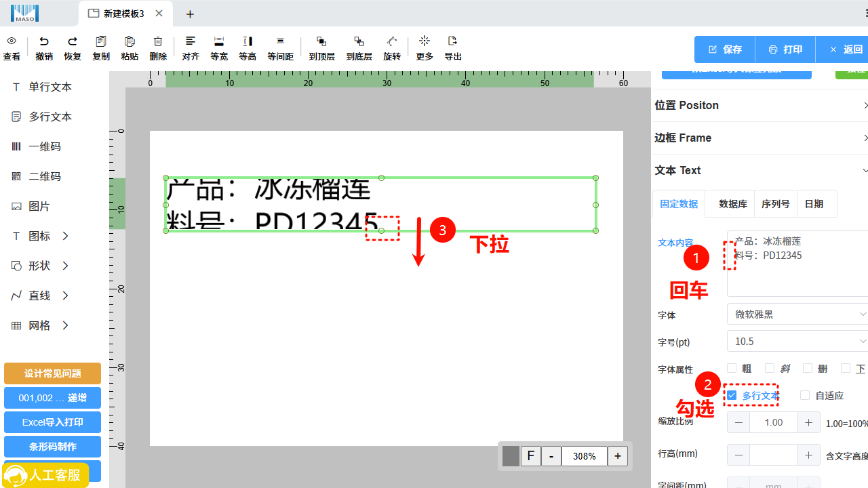
Task: Copy element with 复制 icon
Action: click(x=101, y=41)
